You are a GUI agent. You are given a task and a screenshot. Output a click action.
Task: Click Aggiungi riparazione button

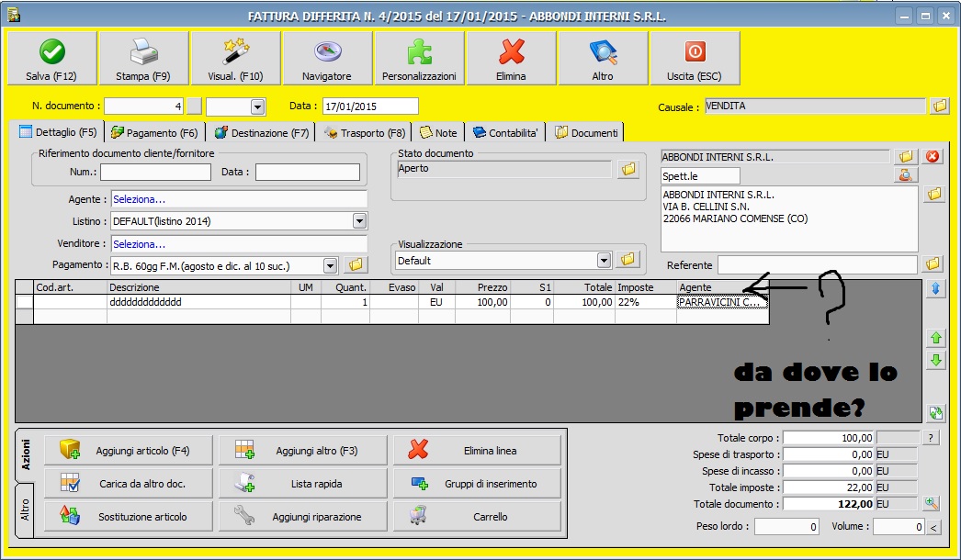coord(303,517)
